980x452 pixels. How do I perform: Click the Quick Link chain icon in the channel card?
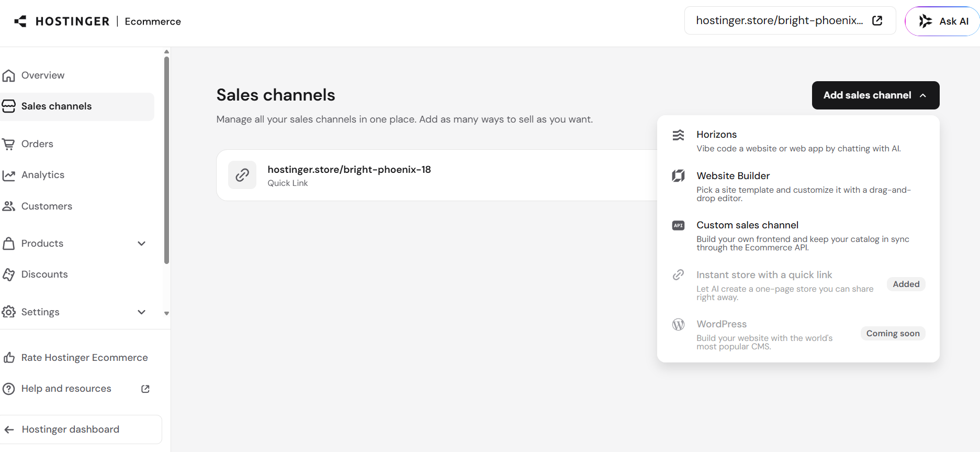(x=242, y=175)
